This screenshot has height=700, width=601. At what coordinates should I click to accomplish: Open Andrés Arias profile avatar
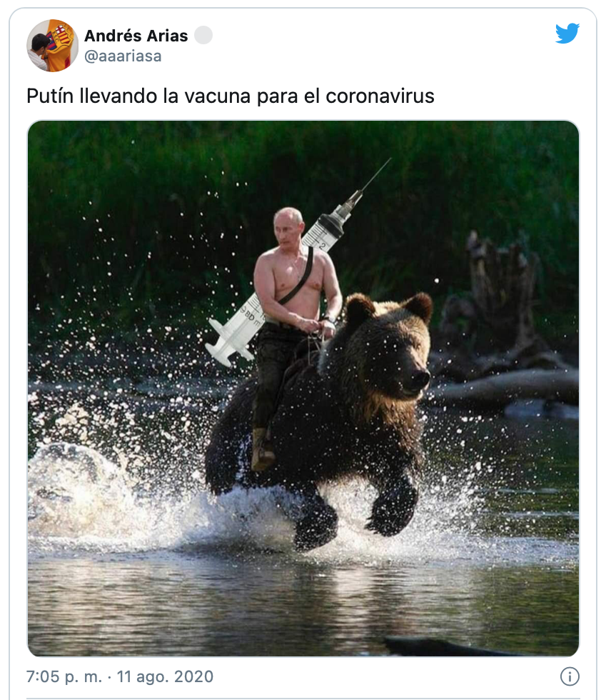(53, 46)
